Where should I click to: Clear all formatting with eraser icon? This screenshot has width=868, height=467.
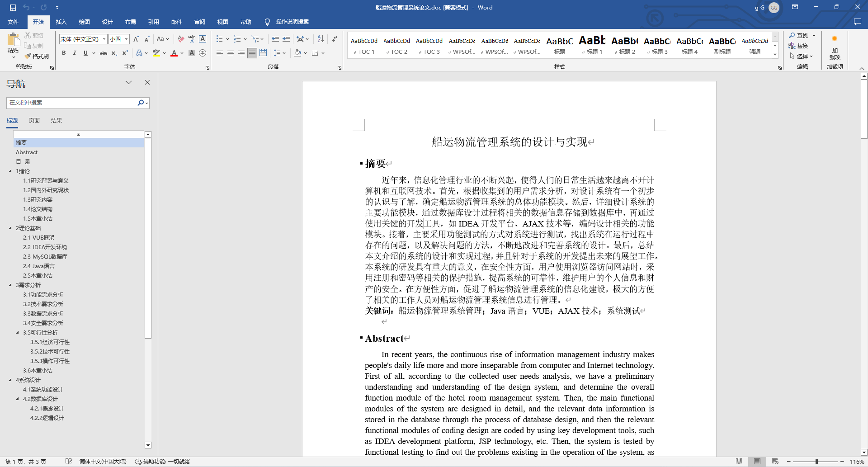point(181,39)
